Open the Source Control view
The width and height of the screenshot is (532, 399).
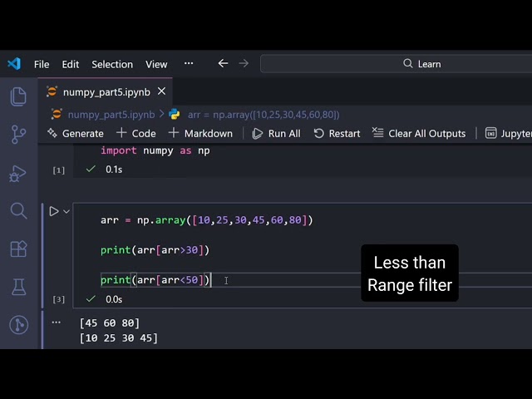pyautogui.click(x=18, y=135)
